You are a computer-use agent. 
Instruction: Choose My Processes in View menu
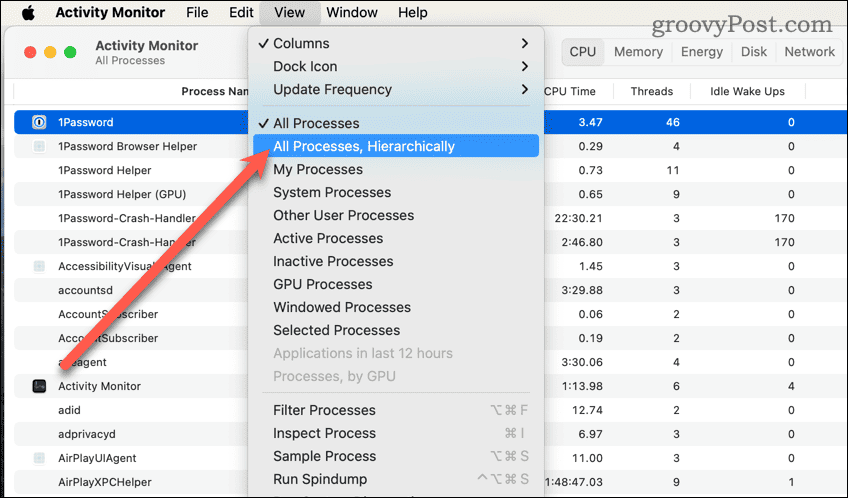pos(396,169)
